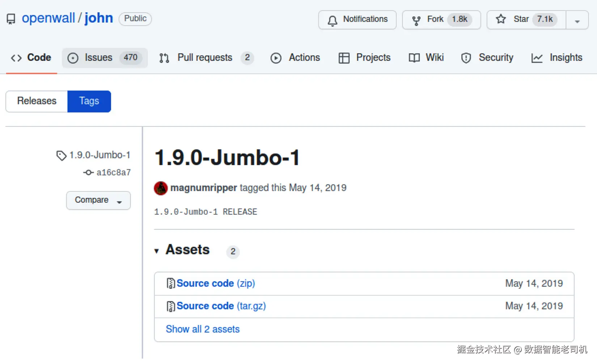Click the Star icon
Image resolution: width=597 pixels, height=364 pixels.
pos(501,19)
